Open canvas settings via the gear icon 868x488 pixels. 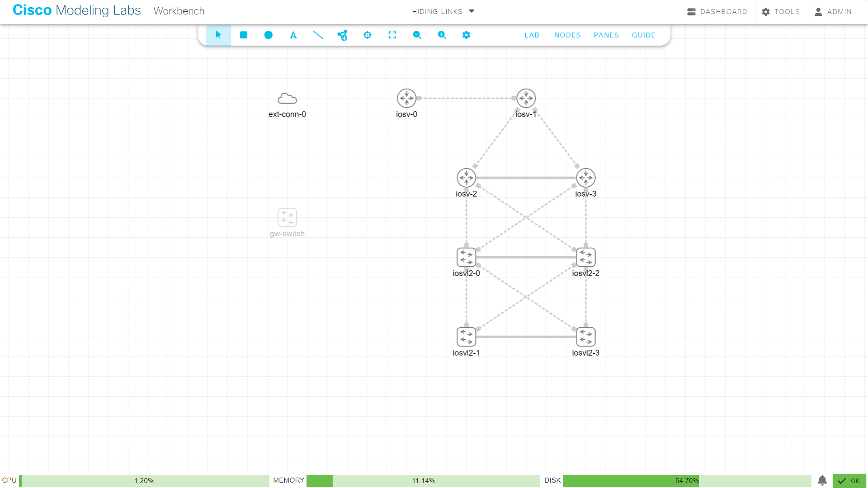coord(466,35)
